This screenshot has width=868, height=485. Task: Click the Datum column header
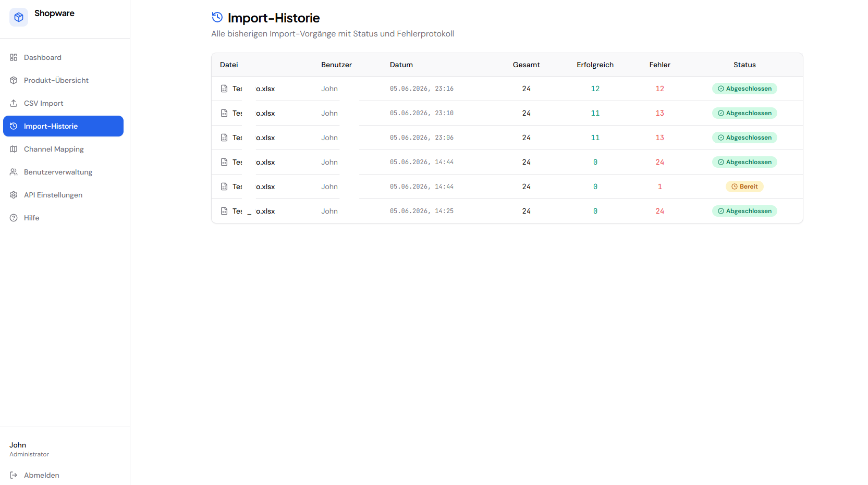click(401, 65)
